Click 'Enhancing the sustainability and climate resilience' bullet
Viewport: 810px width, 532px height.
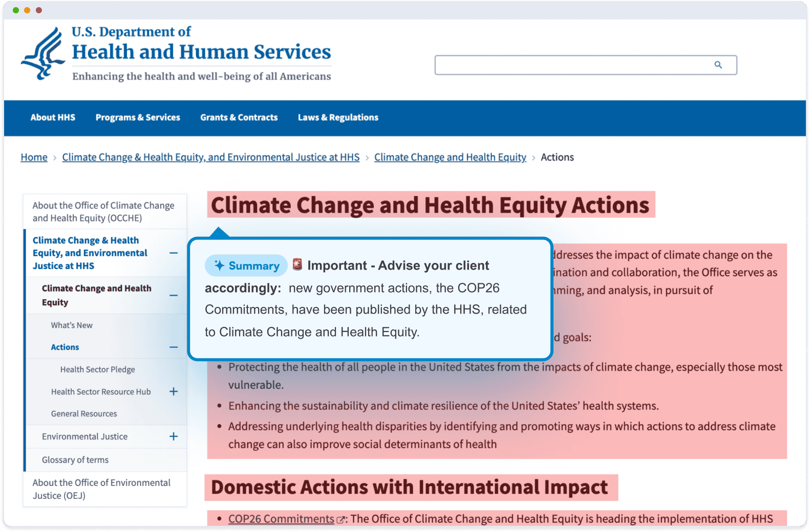click(443, 406)
